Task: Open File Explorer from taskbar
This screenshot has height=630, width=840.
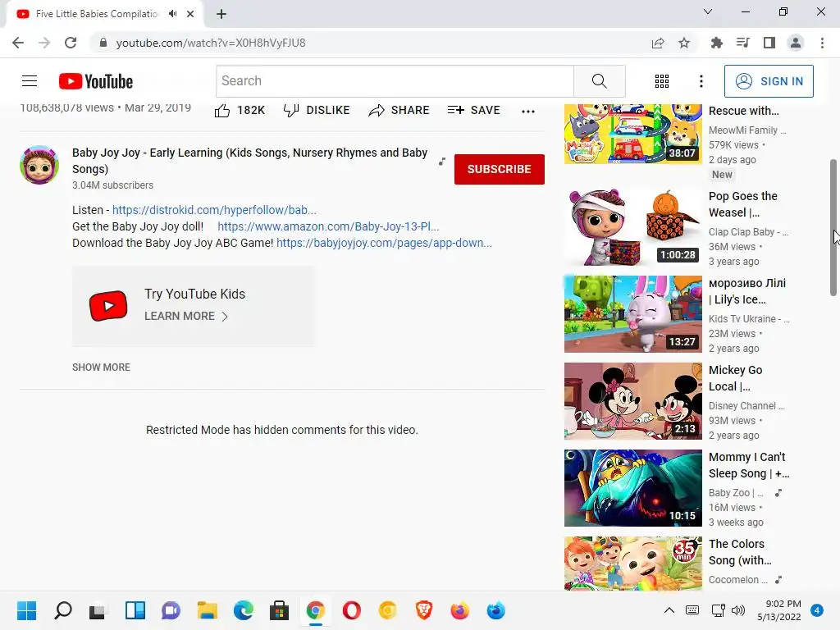Action: coord(207,610)
